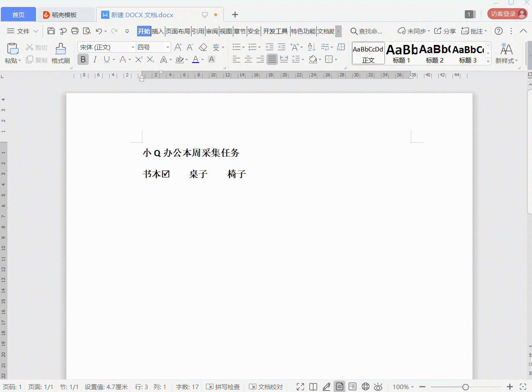Viewport: 532px width, 392px height.
Task: Click the 拼写检查 button in status bar
Action: tap(223, 386)
